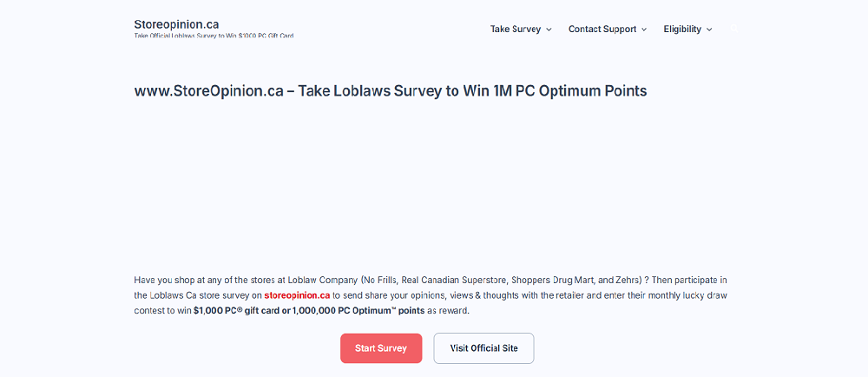Expand the Contact Support dropdown arrow
The height and width of the screenshot is (377, 868).
pos(644,30)
